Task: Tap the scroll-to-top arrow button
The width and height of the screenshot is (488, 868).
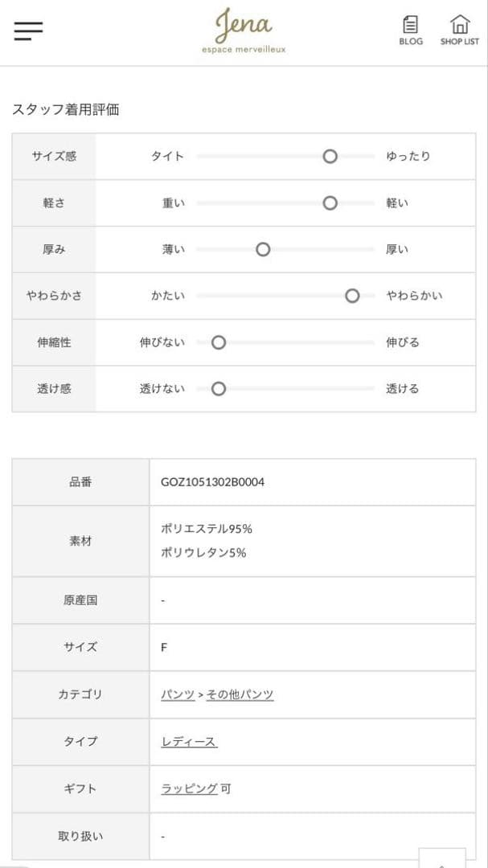Action: (x=441, y=858)
